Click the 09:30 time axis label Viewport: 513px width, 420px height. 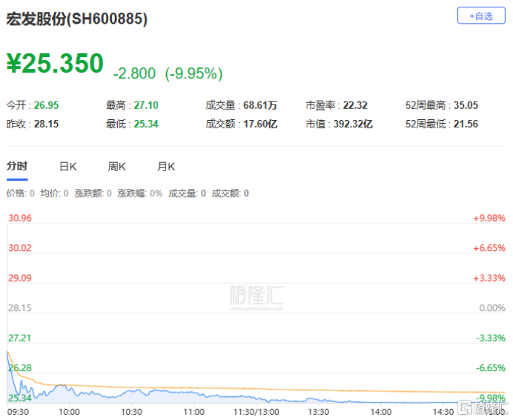click(18, 412)
